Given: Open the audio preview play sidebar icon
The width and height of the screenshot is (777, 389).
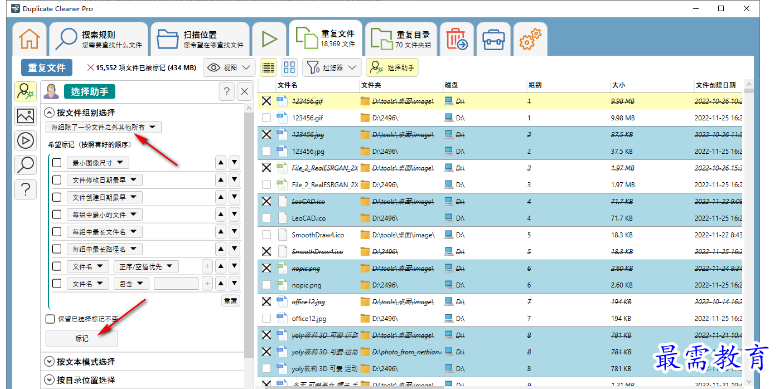Looking at the screenshot, I should (x=25, y=140).
